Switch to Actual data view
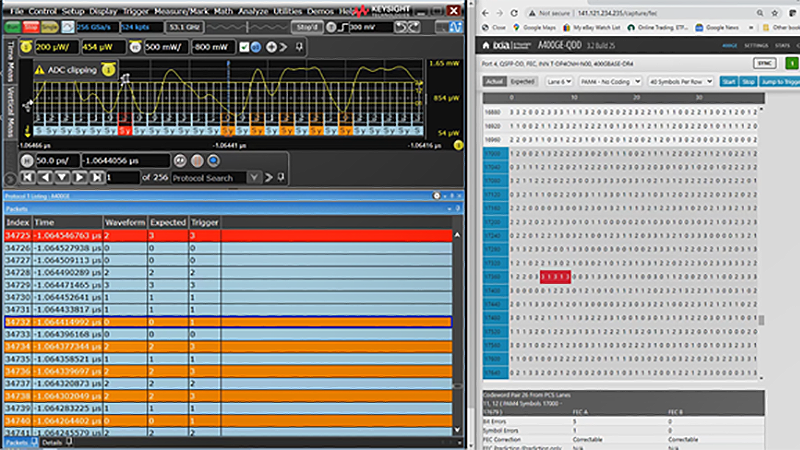 [494, 80]
